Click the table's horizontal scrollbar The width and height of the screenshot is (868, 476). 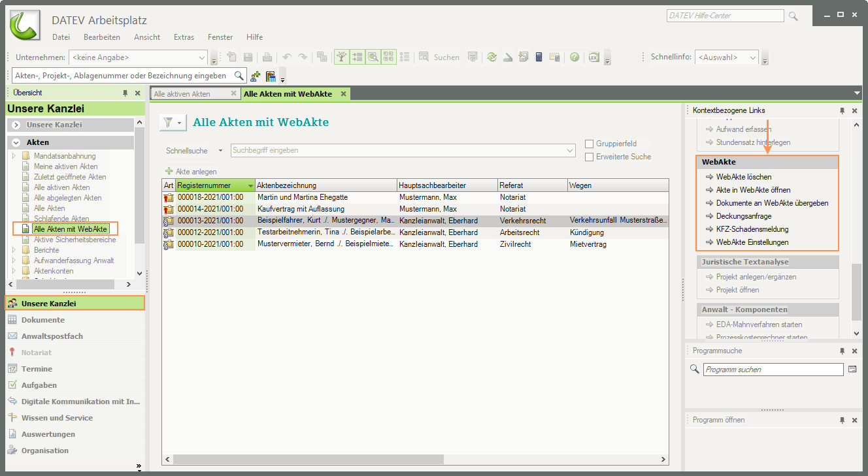point(415,460)
